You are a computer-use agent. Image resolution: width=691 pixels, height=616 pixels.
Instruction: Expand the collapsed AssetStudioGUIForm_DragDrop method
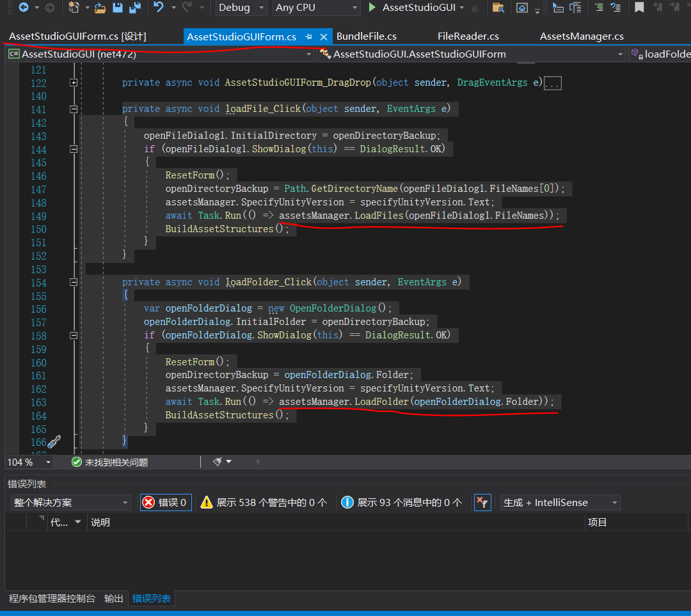74,83
